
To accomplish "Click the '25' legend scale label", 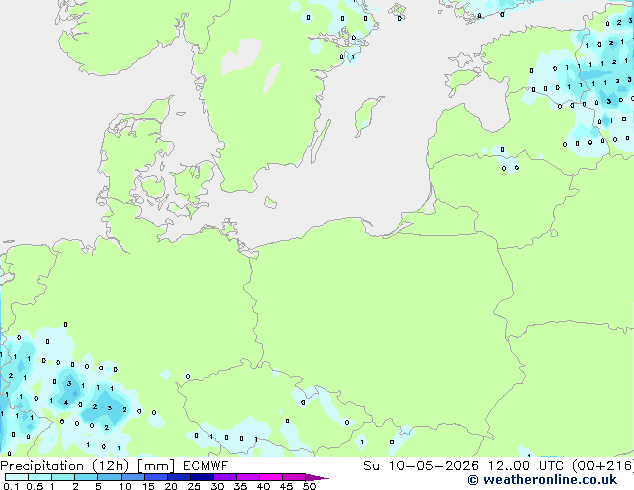I will [x=194, y=486].
